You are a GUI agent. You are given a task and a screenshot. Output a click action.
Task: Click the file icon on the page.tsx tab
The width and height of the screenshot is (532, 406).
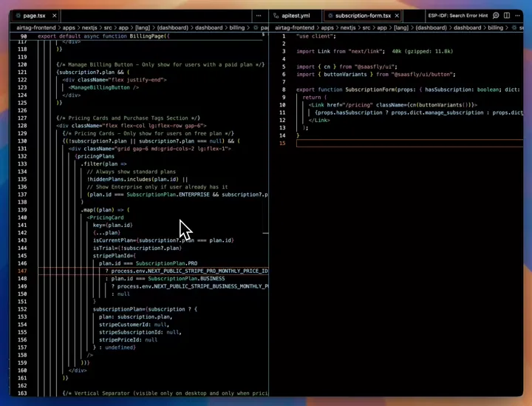point(18,16)
